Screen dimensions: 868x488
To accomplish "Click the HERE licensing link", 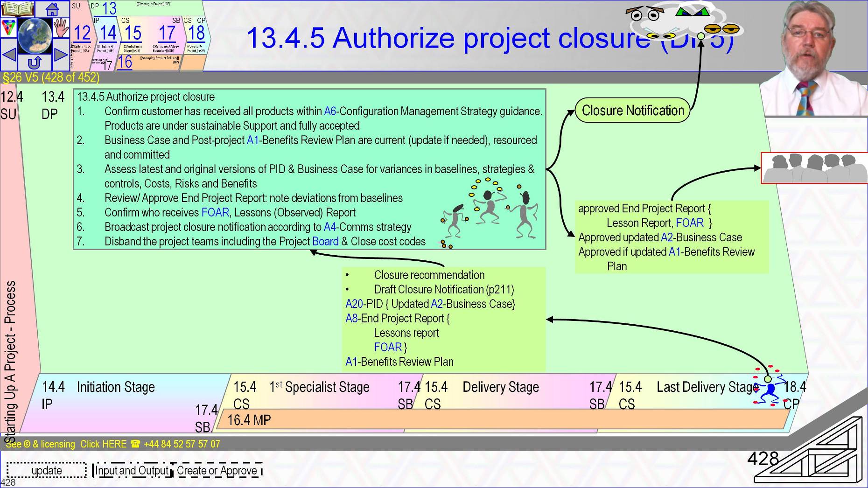I will click(x=114, y=444).
